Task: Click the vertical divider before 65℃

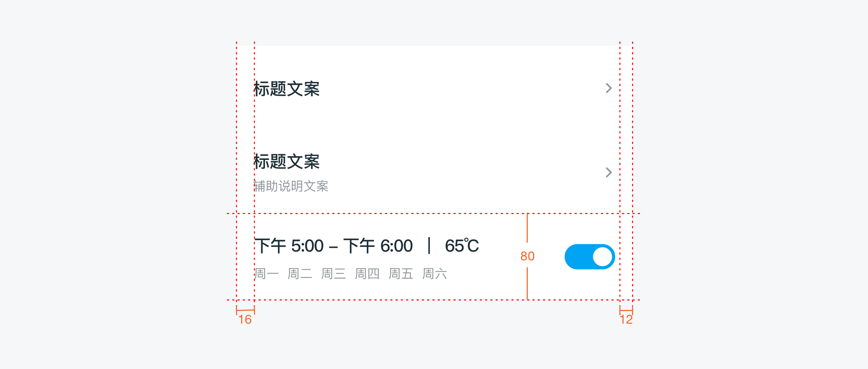Action: 429,245
